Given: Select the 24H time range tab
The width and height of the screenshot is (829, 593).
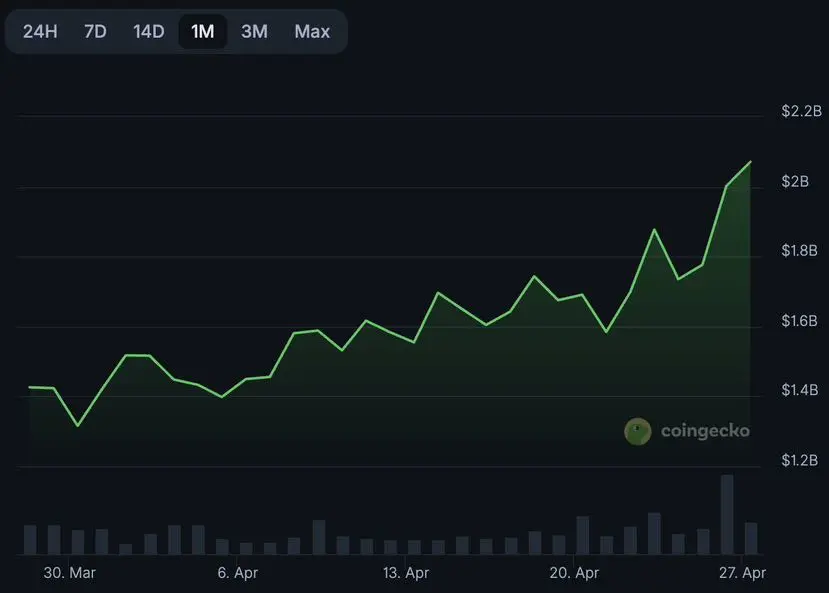Looking at the screenshot, I should pos(40,31).
